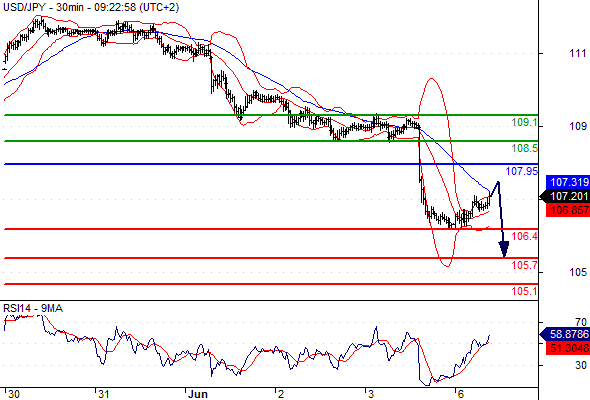
Task: Select the 107.95 pivot level label
Action: pyautogui.click(x=522, y=171)
